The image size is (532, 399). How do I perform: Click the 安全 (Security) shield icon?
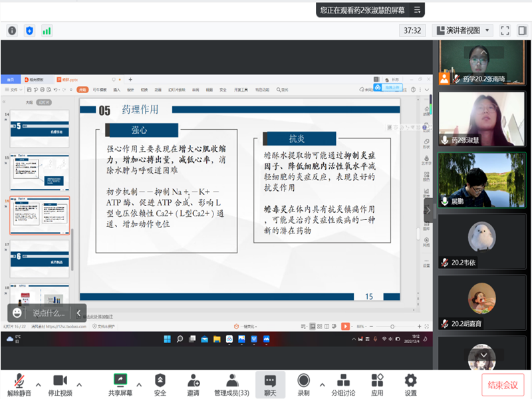point(160,381)
